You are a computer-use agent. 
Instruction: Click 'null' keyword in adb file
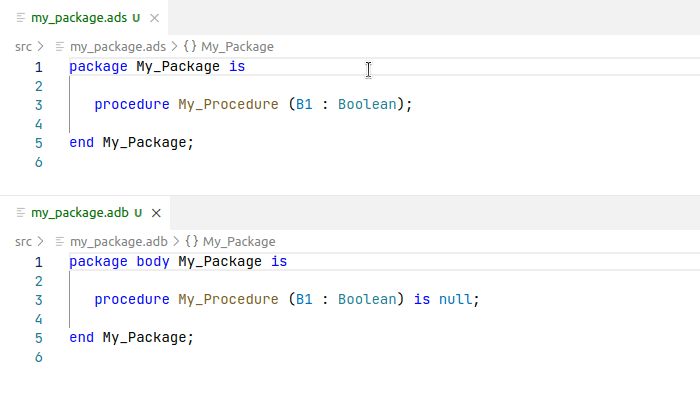[455, 299]
